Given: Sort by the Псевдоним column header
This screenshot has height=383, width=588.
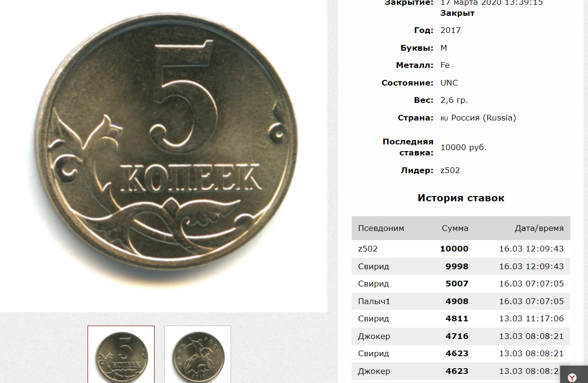Looking at the screenshot, I should pyautogui.click(x=381, y=228).
